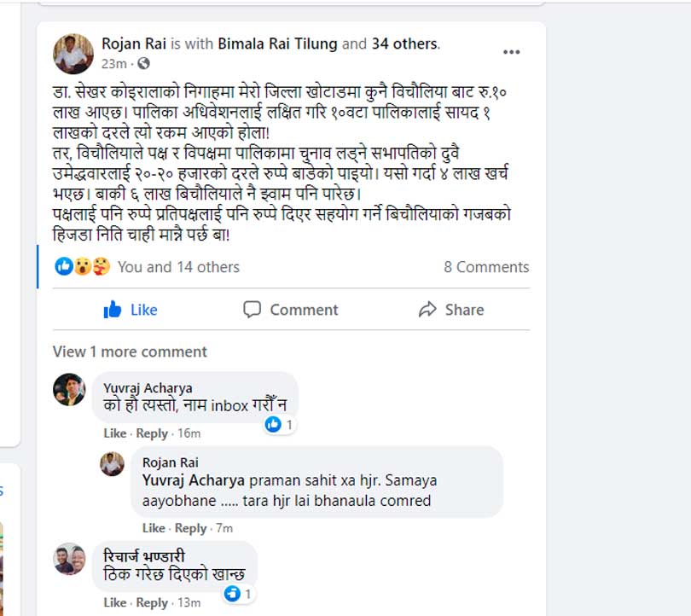Open Rojan Rai's post profile picture
This screenshot has width=691, height=616.
(x=73, y=53)
